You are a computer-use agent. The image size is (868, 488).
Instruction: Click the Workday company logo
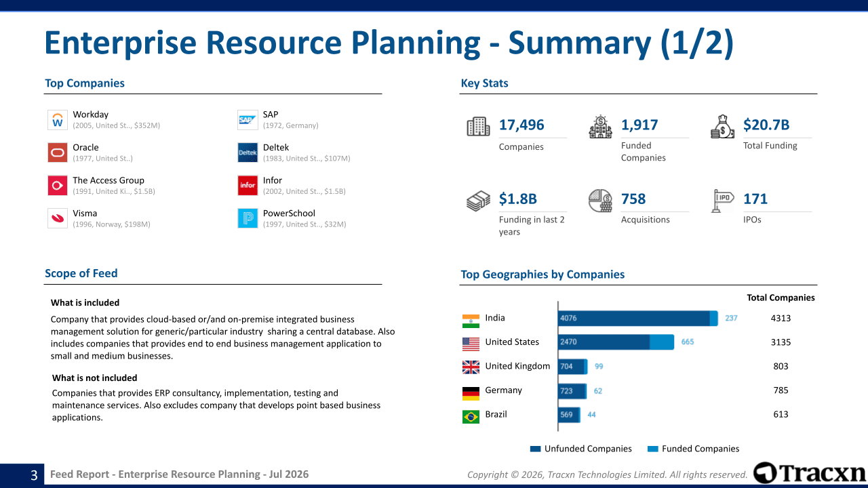[x=58, y=120]
